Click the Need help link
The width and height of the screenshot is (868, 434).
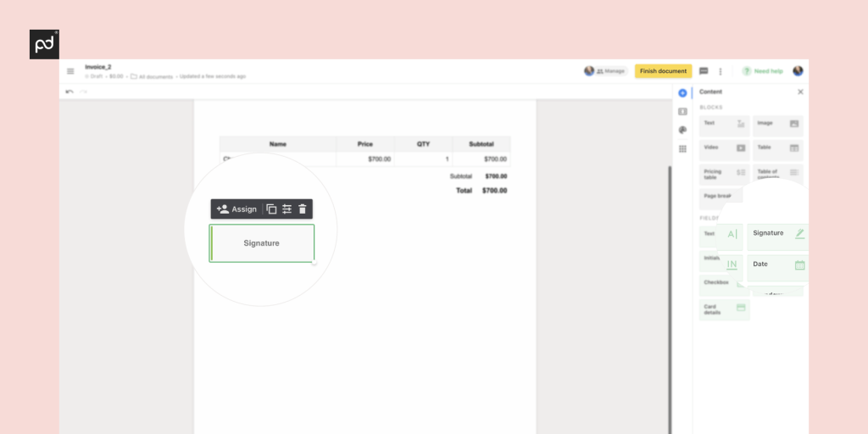[x=763, y=71]
